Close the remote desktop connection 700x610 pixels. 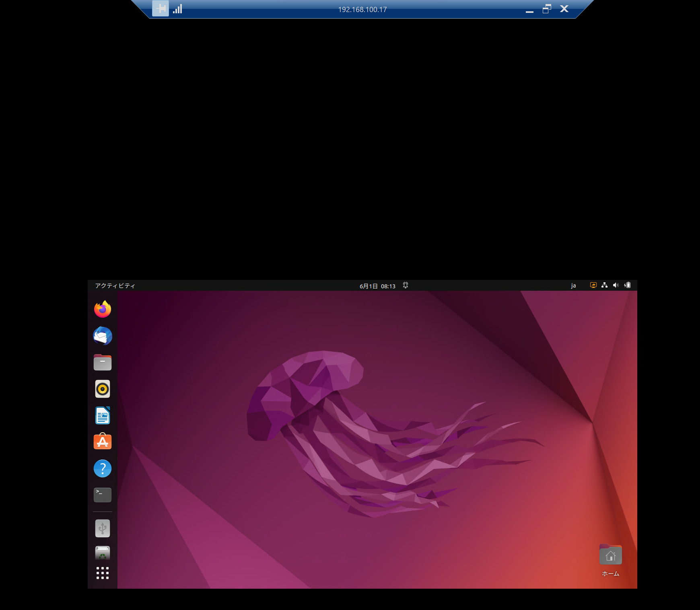pos(564,9)
